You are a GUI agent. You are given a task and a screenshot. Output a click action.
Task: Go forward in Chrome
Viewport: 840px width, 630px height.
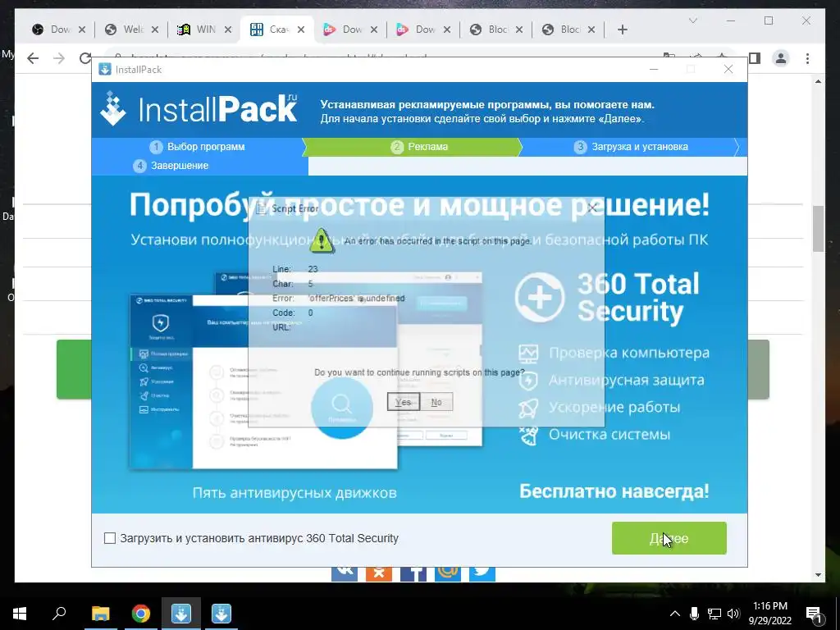coord(59,58)
